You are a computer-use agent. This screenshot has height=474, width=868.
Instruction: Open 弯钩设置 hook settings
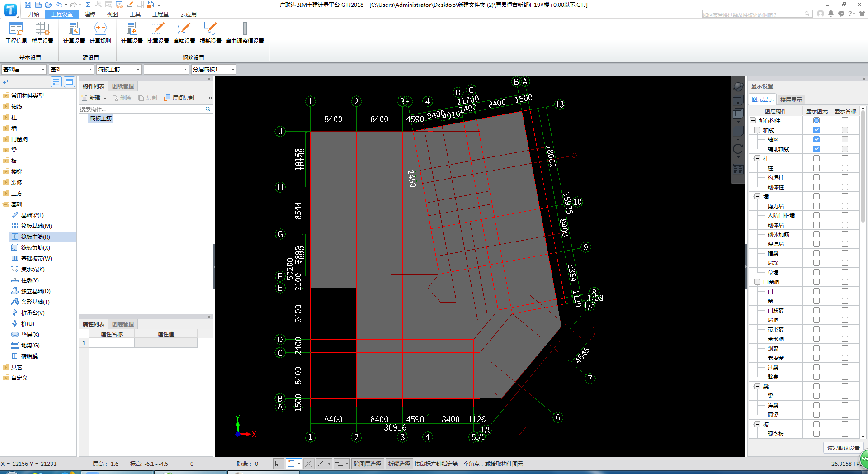pos(184,33)
